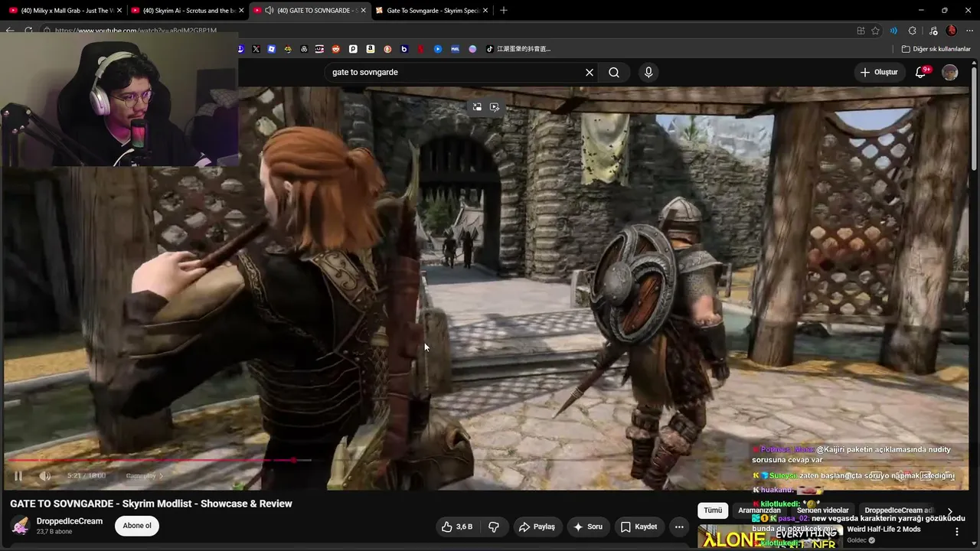The width and height of the screenshot is (980, 551).
Task: Toggle the miniplayer icon above the video
Action: [x=477, y=107]
